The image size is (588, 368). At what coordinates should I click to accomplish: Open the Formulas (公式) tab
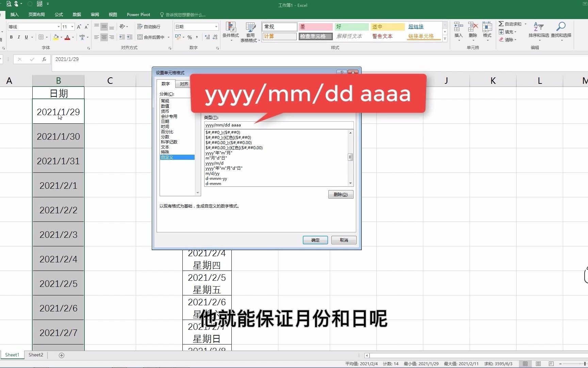pyautogui.click(x=59, y=15)
